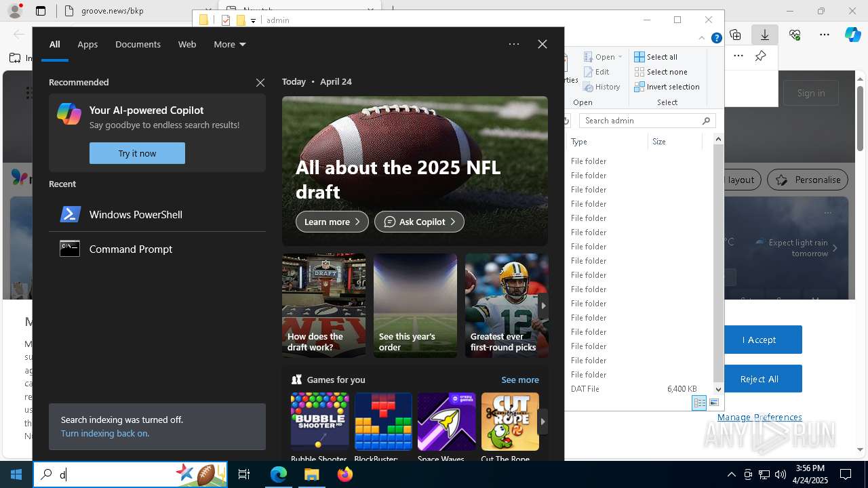Click Edge downloads icon in toolbar

pyautogui.click(x=764, y=35)
